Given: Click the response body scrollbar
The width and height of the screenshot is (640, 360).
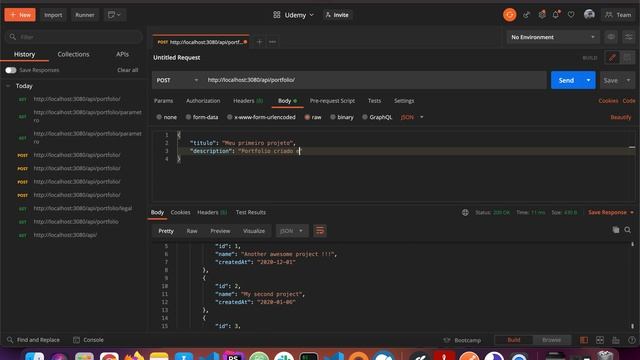Looking at the screenshot, I should coord(633,285).
